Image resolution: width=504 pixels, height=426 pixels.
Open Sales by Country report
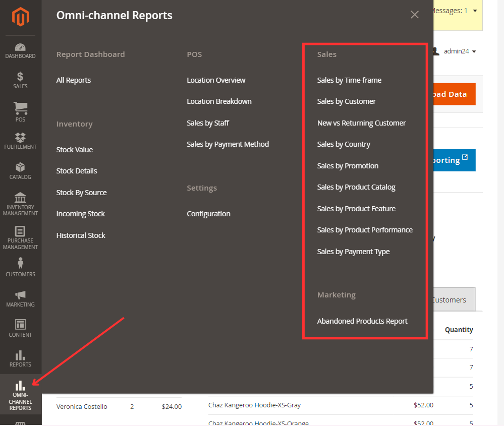pyautogui.click(x=344, y=144)
